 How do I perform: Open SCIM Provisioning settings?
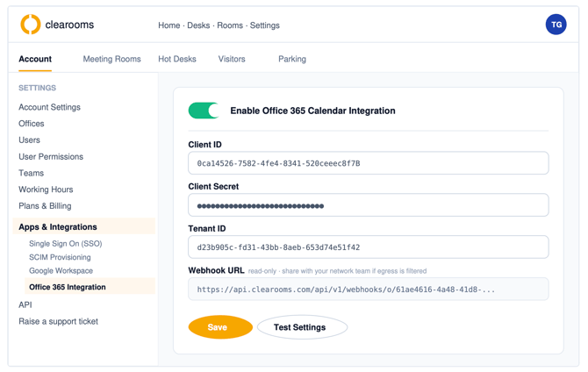coord(60,257)
